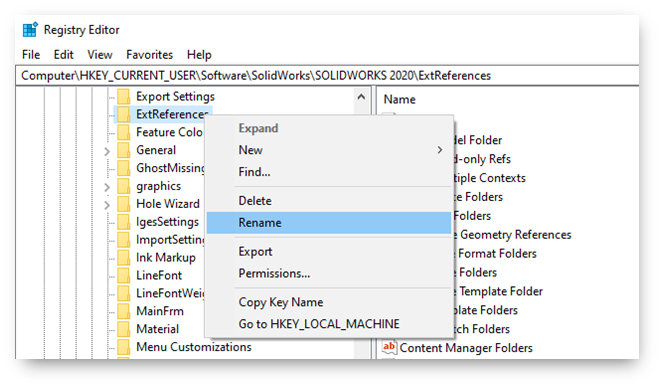The image size is (663, 388).
Task: Select the ExtReferences key
Action: tap(172, 114)
